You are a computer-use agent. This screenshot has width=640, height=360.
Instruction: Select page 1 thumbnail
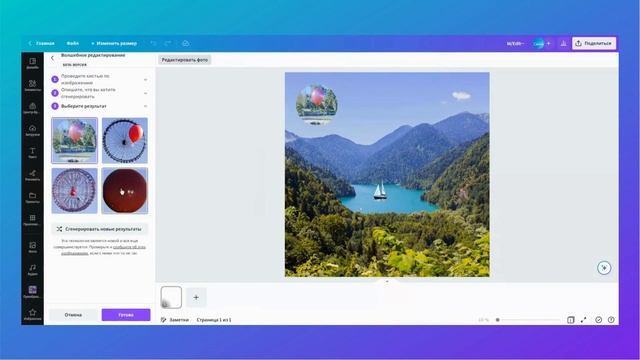[171, 297]
